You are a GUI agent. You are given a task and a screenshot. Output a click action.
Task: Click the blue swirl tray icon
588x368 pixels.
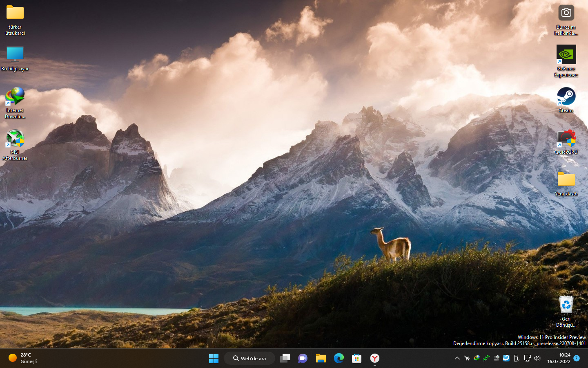(x=506, y=358)
